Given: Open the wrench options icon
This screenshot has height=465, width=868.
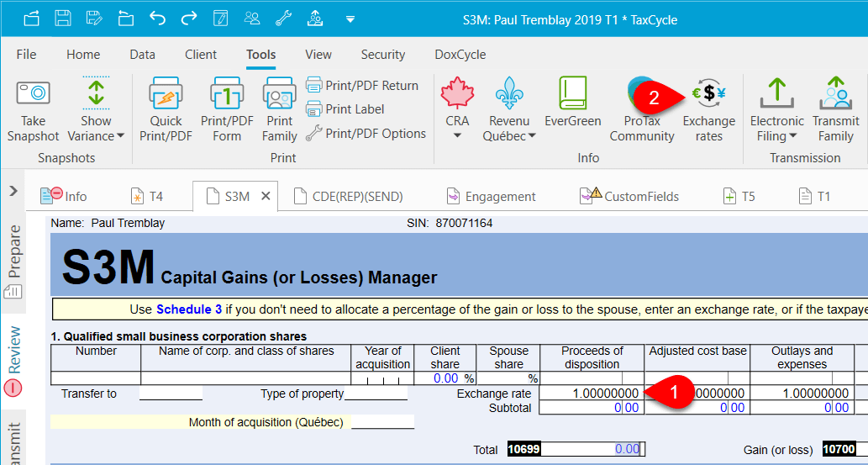Looking at the screenshot, I should click(x=283, y=19).
